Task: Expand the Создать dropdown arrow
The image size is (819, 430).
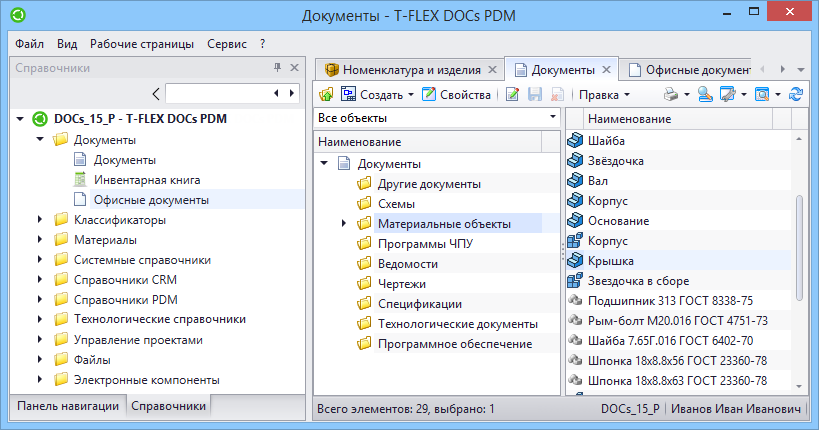Action: [x=411, y=95]
